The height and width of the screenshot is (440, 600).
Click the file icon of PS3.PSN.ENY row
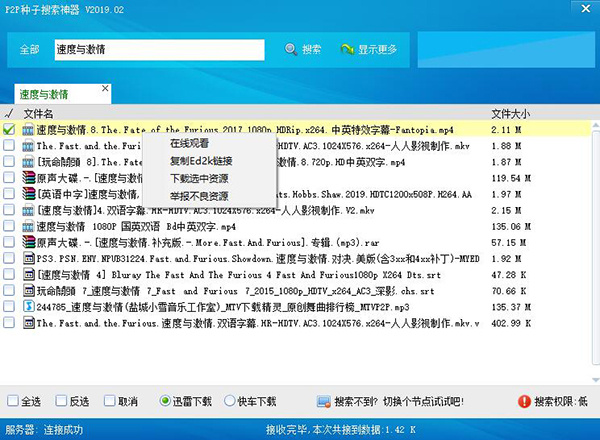coord(28,258)
